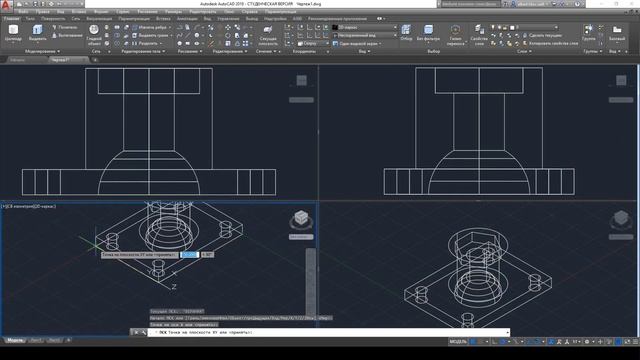The image size is (640, 360).
Task: Open the Несохраненный вид dropdown
Action: (x=365, y=36)
